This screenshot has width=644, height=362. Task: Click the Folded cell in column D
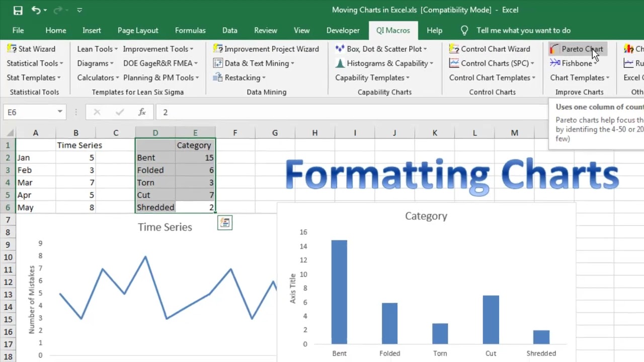click(155, 170)
